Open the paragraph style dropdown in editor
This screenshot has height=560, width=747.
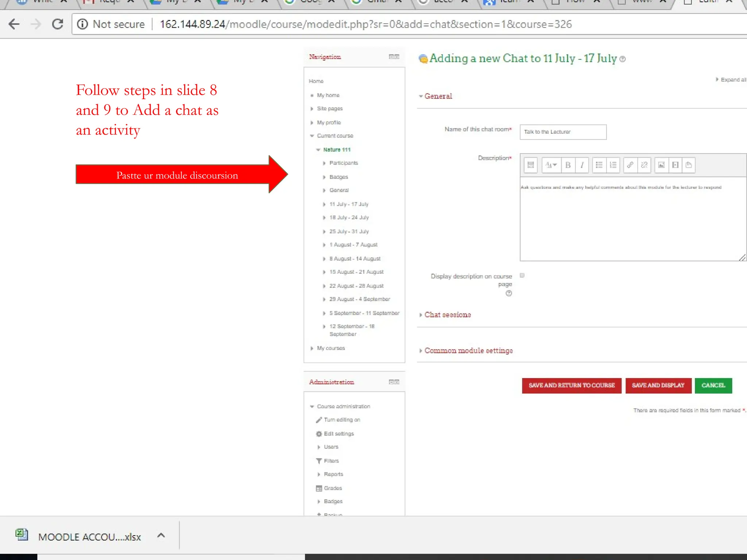click(551, 165)
